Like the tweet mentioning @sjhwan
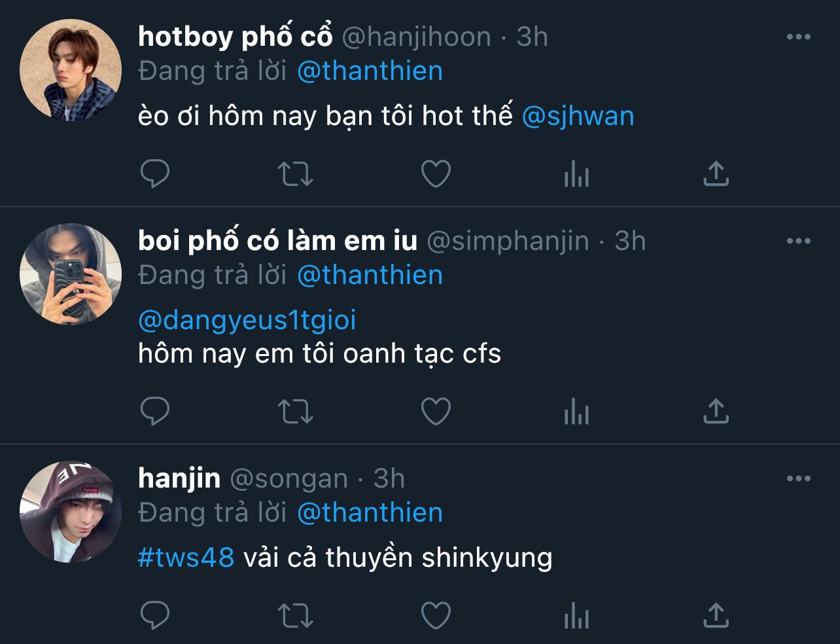The width and height of the screenshot is (840, 644). pos(436,174)
